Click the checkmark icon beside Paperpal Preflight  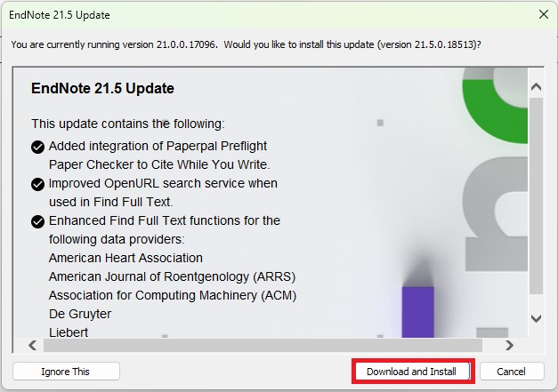click(38, 147)
